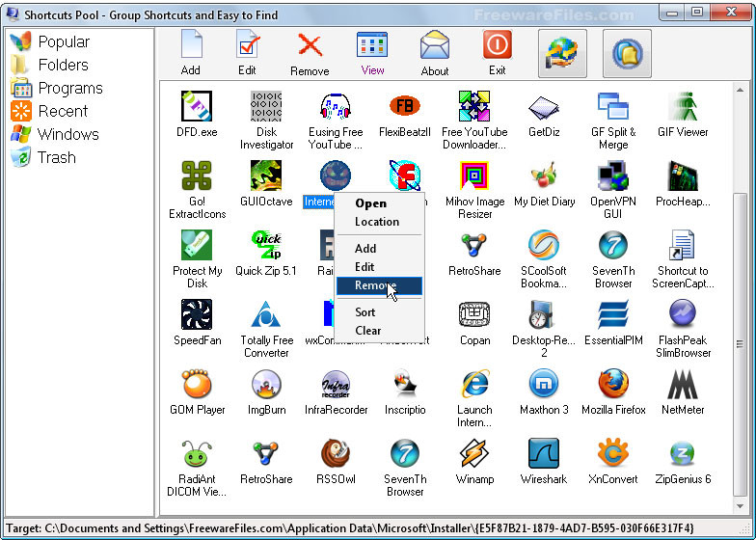Select the Eusing Free YouTube shortcut

[336, 121]
